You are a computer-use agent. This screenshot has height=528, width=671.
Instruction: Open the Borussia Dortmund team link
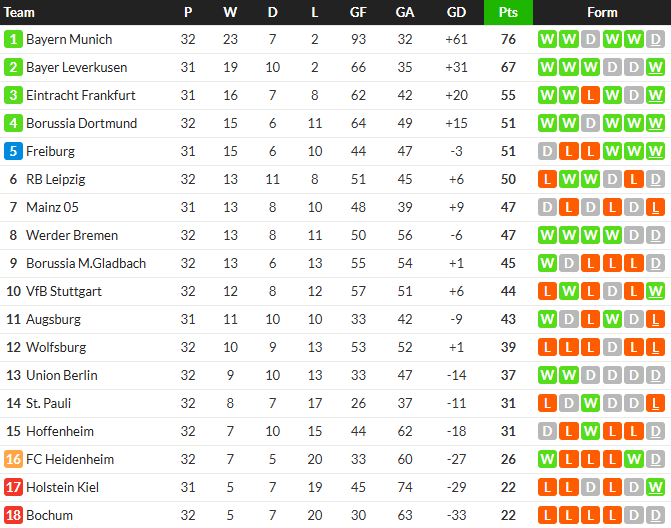82,123
